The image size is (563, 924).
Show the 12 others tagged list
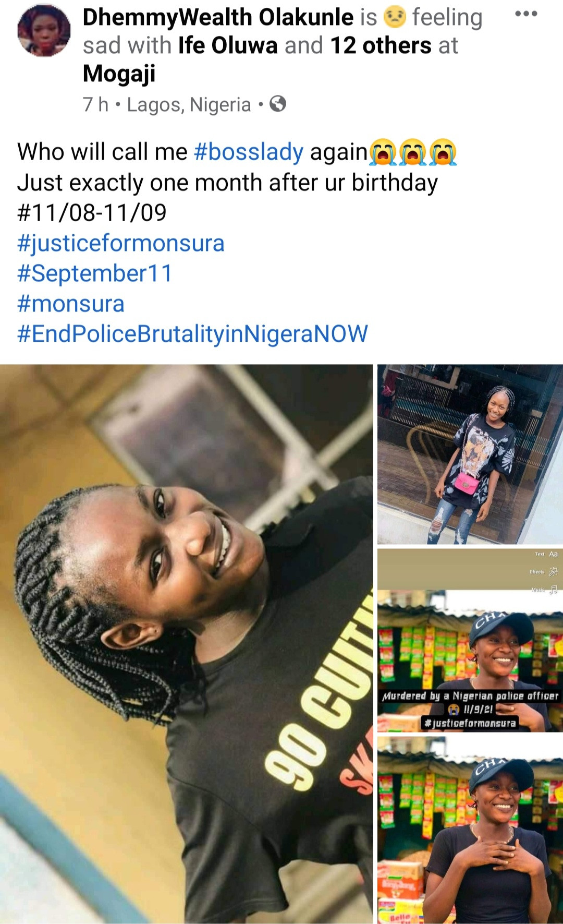(381, 45)
